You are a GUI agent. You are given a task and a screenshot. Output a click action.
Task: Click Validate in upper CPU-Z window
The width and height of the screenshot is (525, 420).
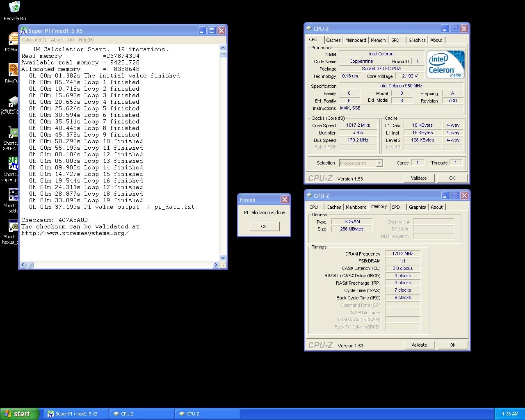pyautogui.click(x=419, y=178)
